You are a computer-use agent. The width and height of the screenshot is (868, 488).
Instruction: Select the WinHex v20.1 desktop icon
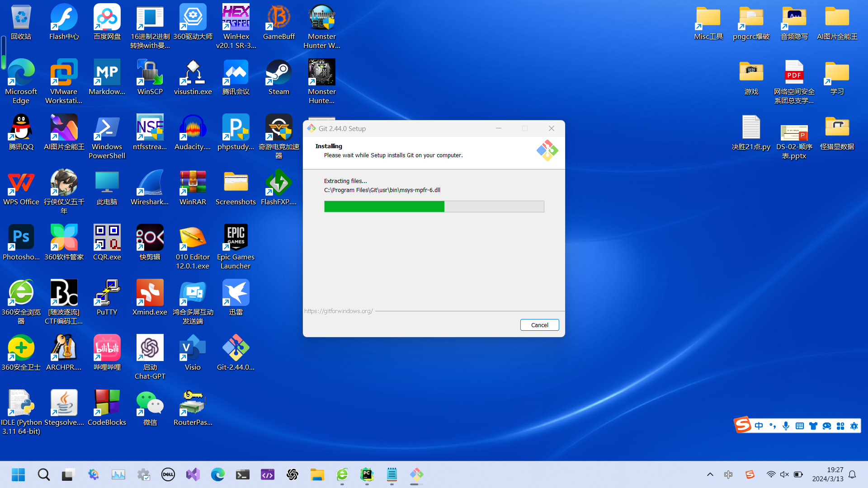click(236, 27)
